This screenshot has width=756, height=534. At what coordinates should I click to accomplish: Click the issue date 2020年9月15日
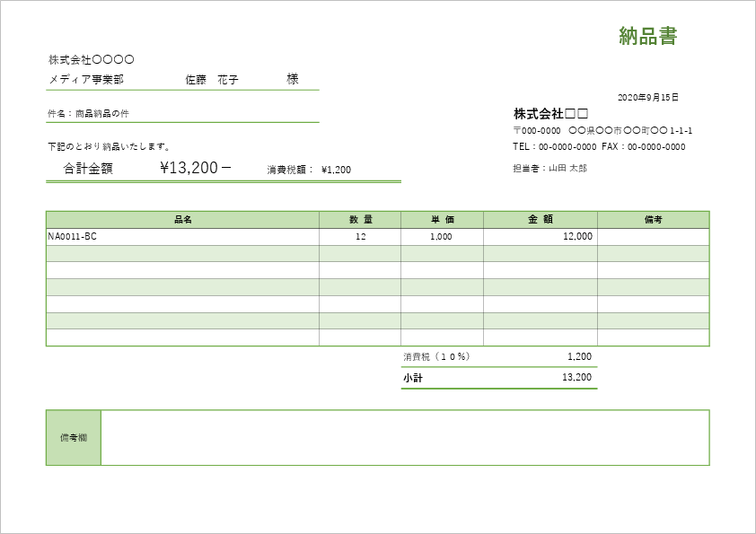click(x=648, y=97)
